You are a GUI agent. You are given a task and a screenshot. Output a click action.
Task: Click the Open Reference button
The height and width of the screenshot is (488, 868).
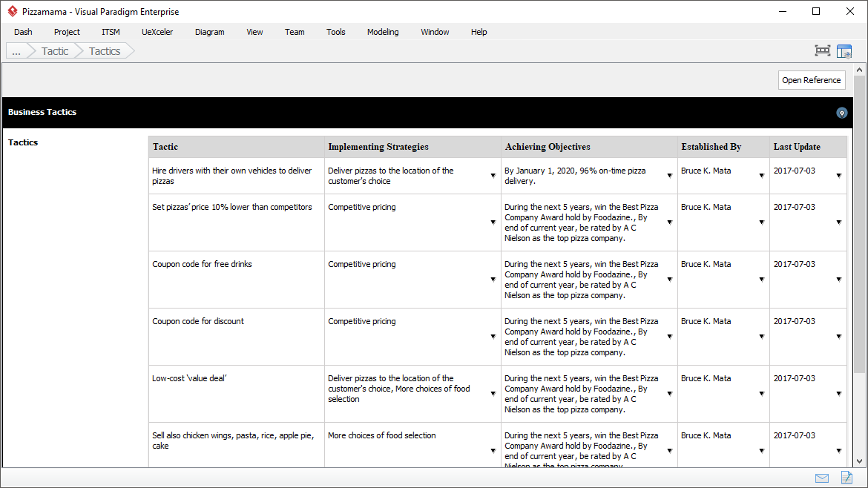click(812, 80)
